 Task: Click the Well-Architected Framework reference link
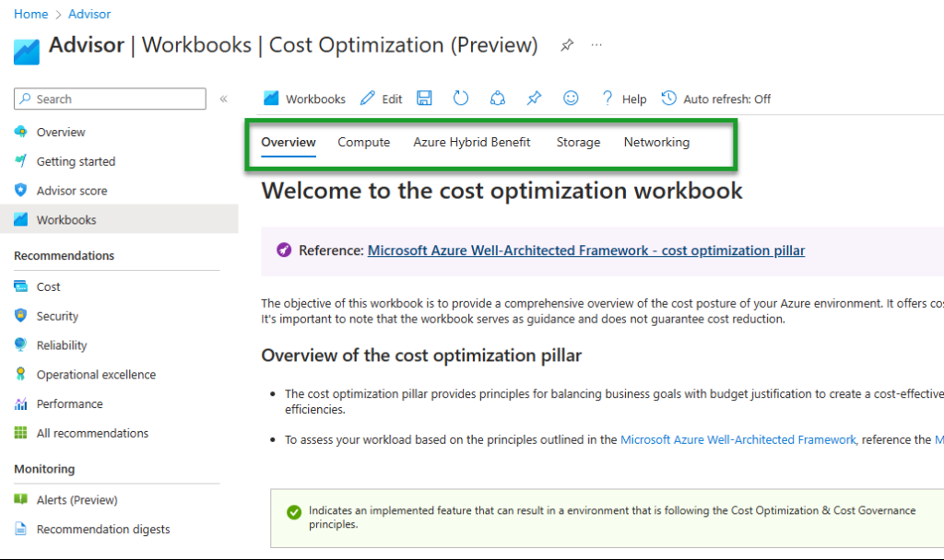pyautogui.click(x=585, y=251)
